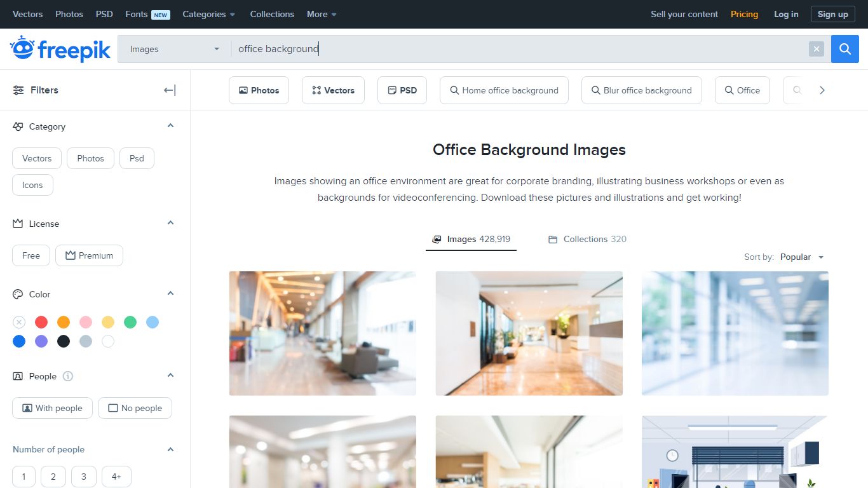Toggle Psd category filter
Image resolution: width=868 pixels, height=488 pixels.
pos(137,158)
